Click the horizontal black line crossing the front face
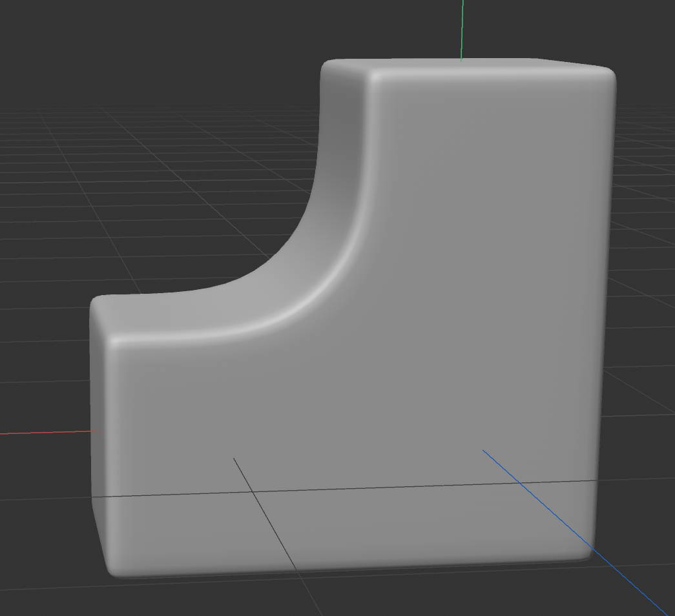The image size is (675, 616). point(388,488)
